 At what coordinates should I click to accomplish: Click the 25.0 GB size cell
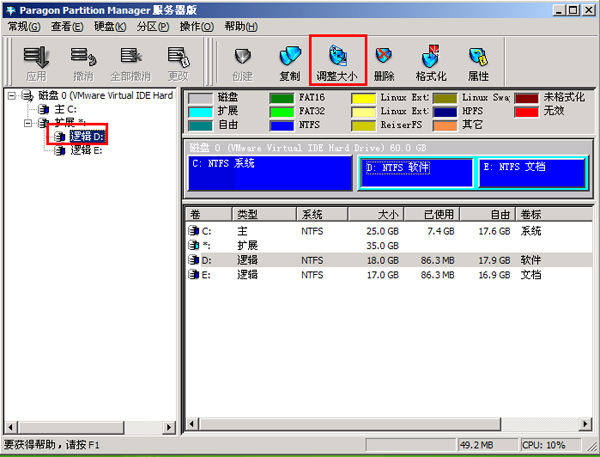pos(382,231)
